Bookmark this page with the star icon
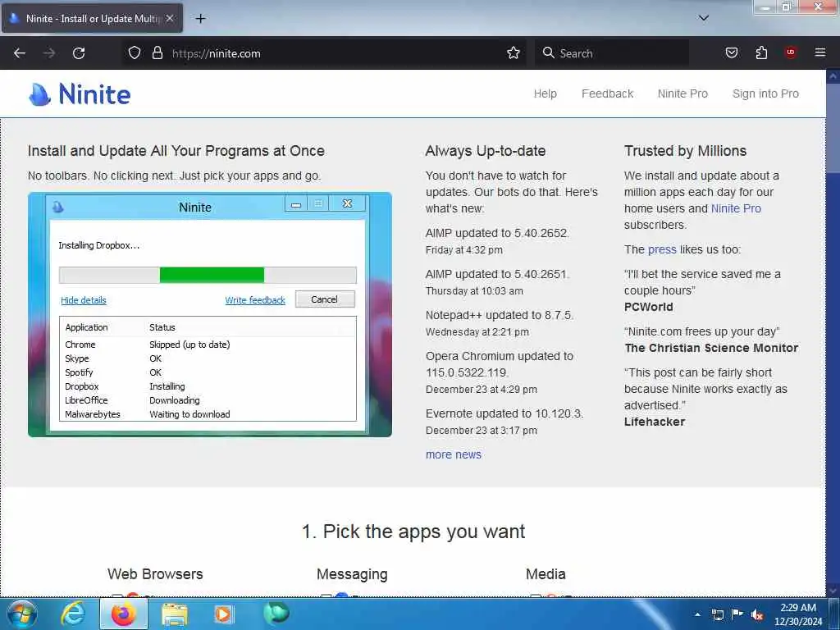Image resolution: width=840 pixels, height=630 pixels. tap(514, 52)
